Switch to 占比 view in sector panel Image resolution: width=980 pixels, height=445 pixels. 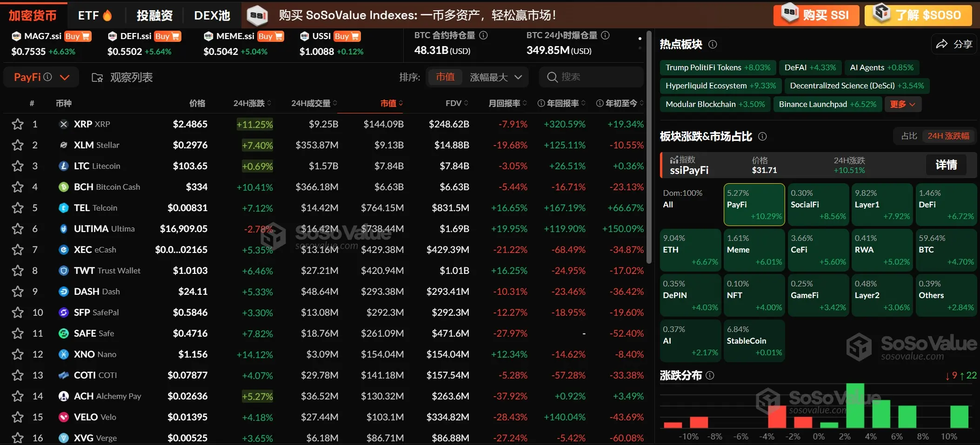point(908,135)
